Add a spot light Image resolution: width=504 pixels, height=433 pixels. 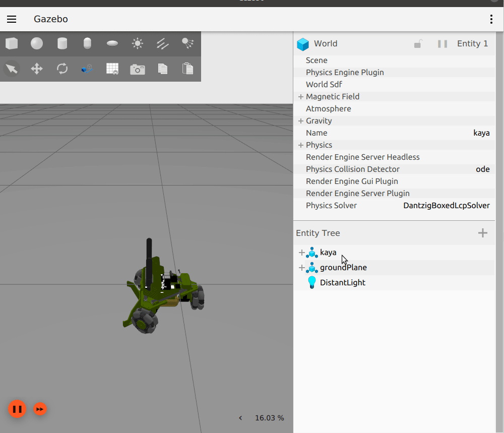coord(187,43)
